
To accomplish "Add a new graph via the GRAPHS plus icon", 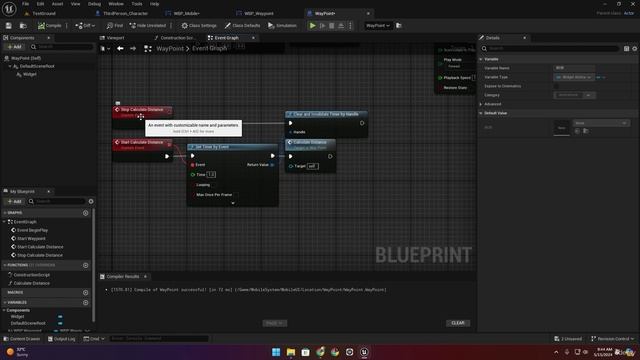I will 85,213.
